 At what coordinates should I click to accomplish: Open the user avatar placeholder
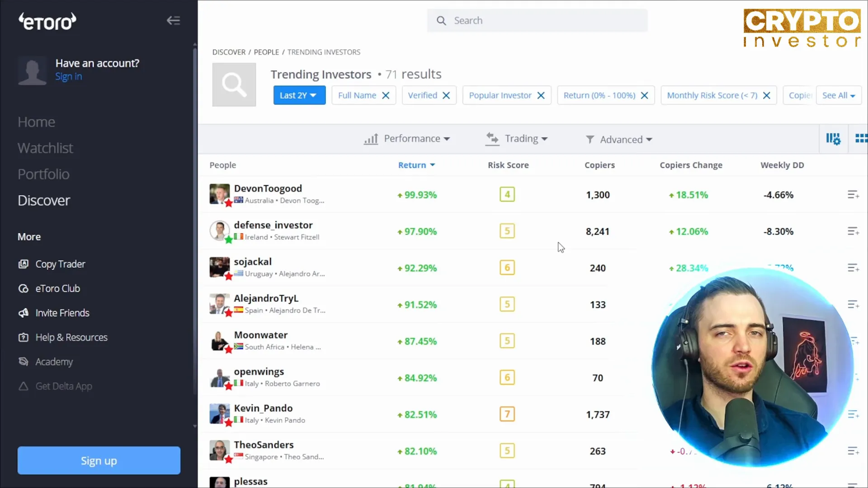coord(32,70)
